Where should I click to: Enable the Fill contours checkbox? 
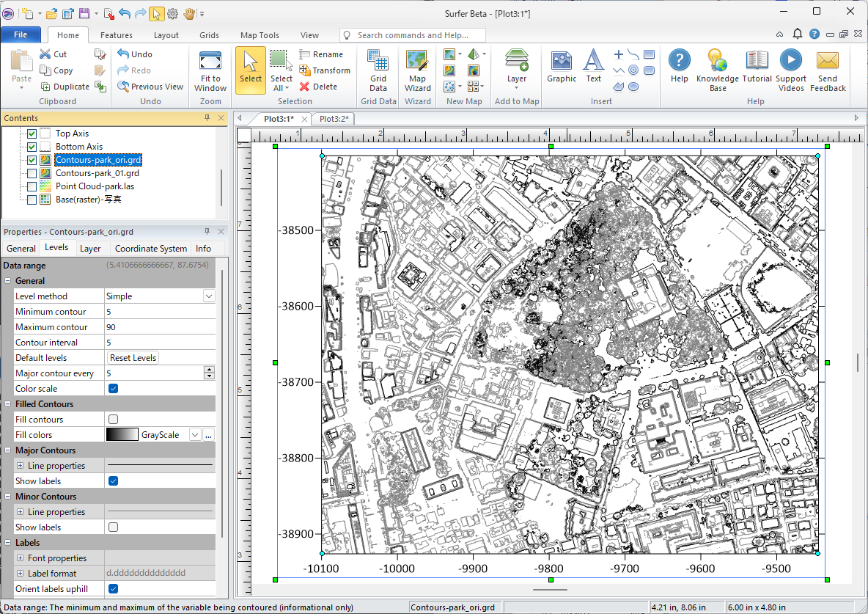[x=114, y=420]
